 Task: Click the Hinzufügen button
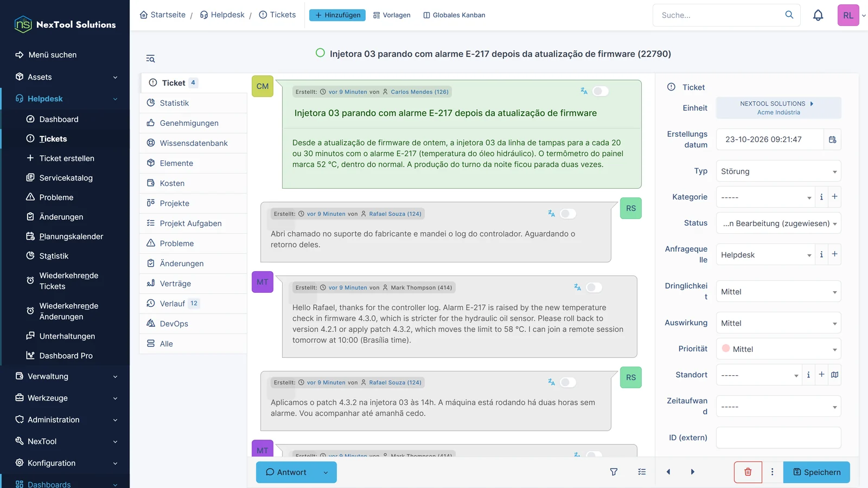pyautogui.click(x=337, y=15)
